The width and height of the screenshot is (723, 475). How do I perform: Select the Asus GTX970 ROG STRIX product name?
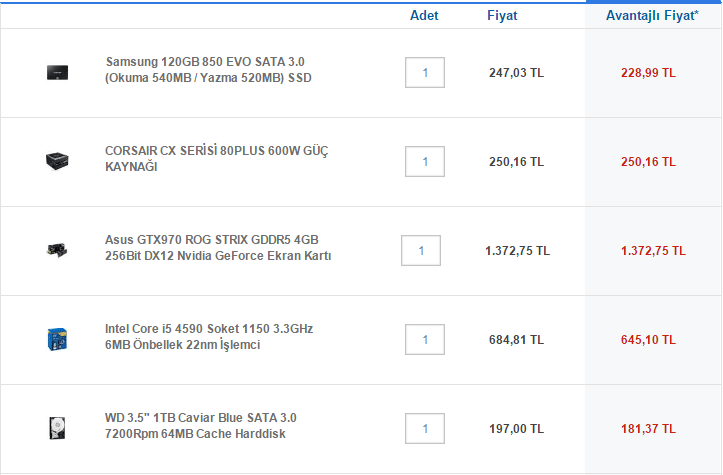(218, 248)
